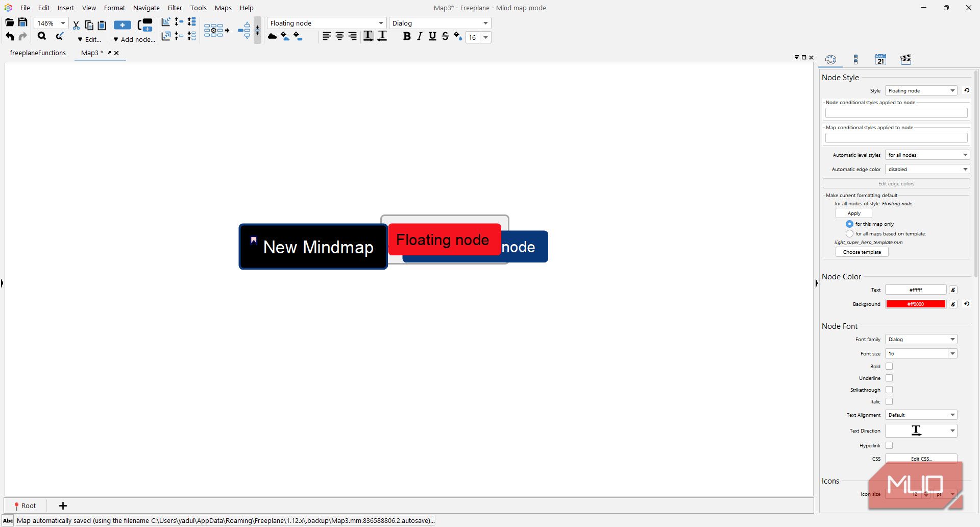Open the Insert menu
The image size is (980, 527).
point(65,8)
